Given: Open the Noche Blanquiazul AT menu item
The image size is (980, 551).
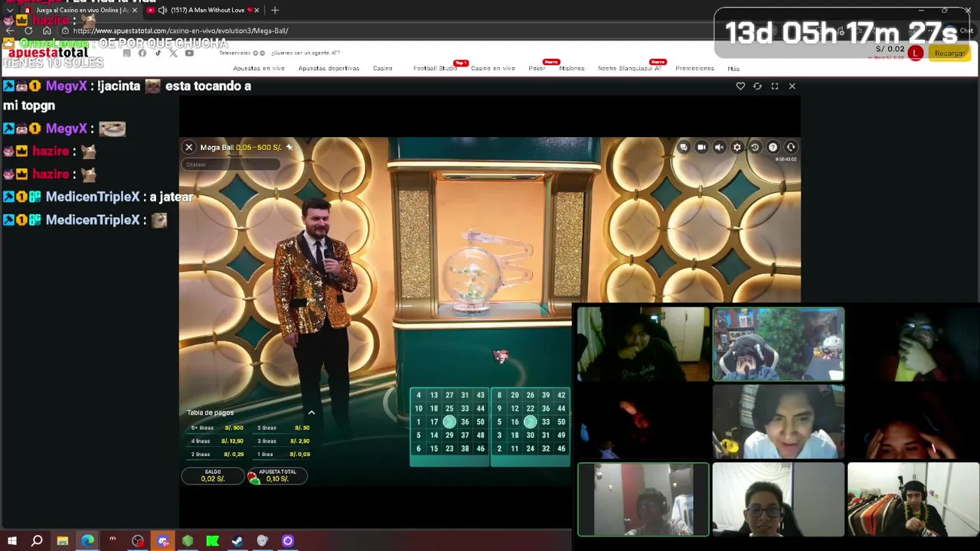Looking at the screenshot, I should point(629,68).
